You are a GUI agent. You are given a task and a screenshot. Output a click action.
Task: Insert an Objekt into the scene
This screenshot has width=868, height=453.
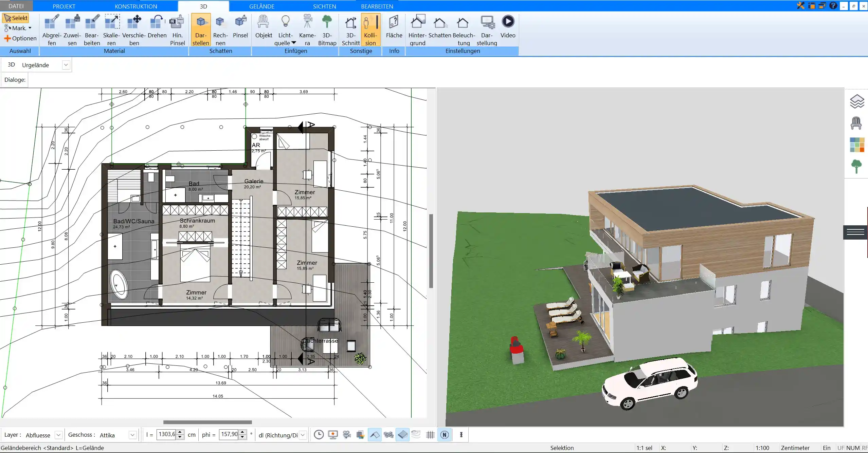point(264,26)
